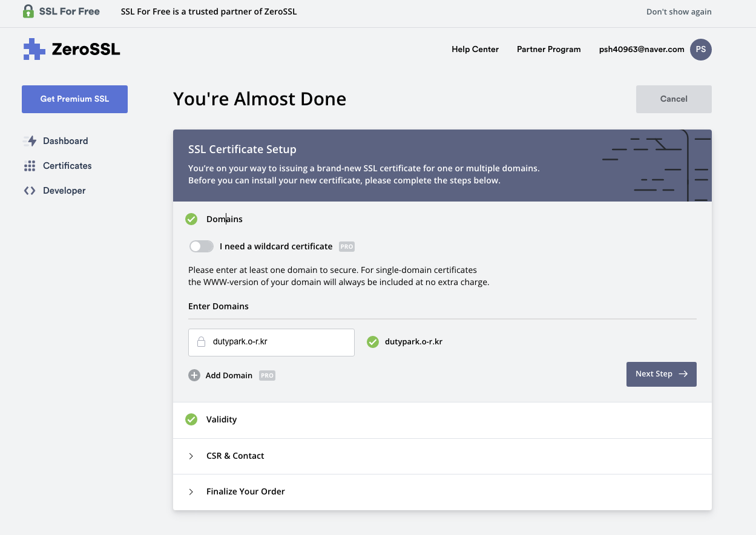
Task: Open the PS user avatar
Action: tap(701, 50)
